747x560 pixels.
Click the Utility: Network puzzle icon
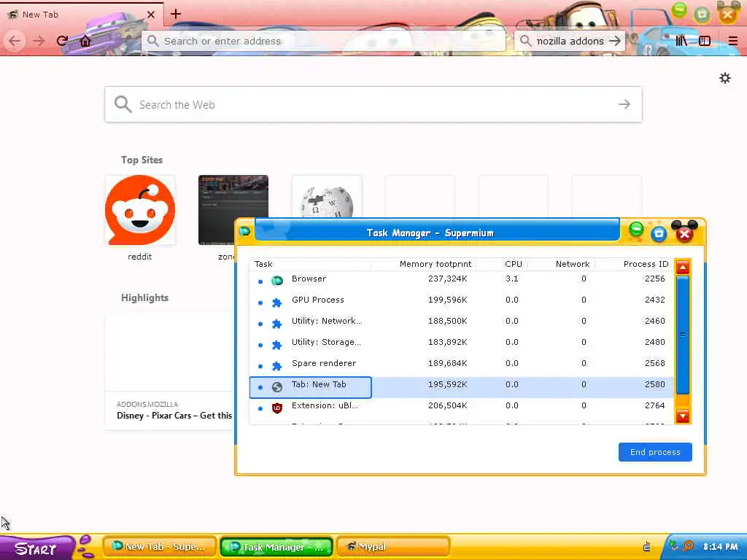[276, 324]
